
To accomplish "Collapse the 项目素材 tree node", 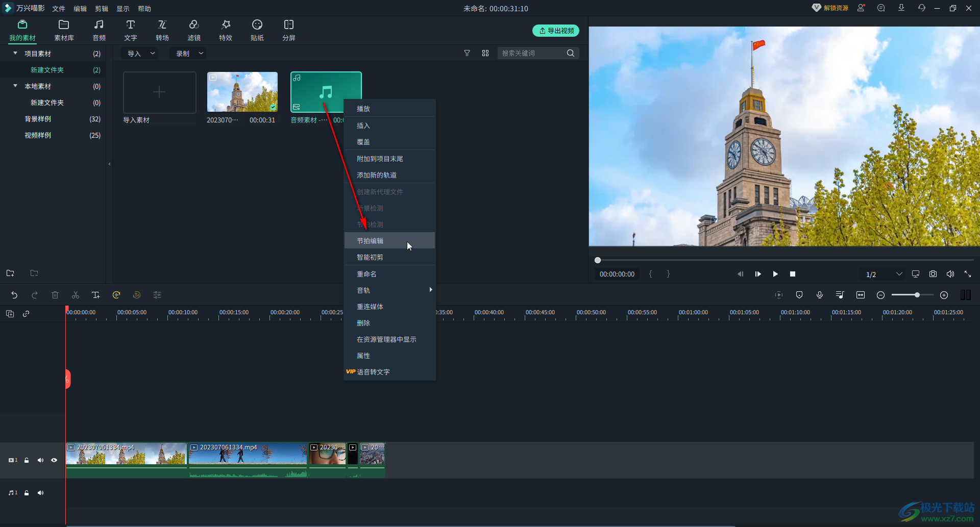I will point(15,53).
